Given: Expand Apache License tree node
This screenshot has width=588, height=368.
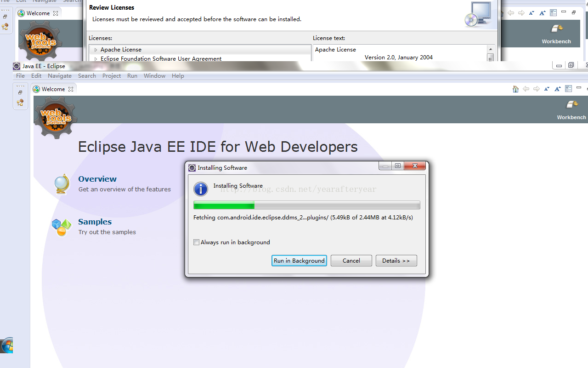Looking at the screenshot, I should coord(96,50).
